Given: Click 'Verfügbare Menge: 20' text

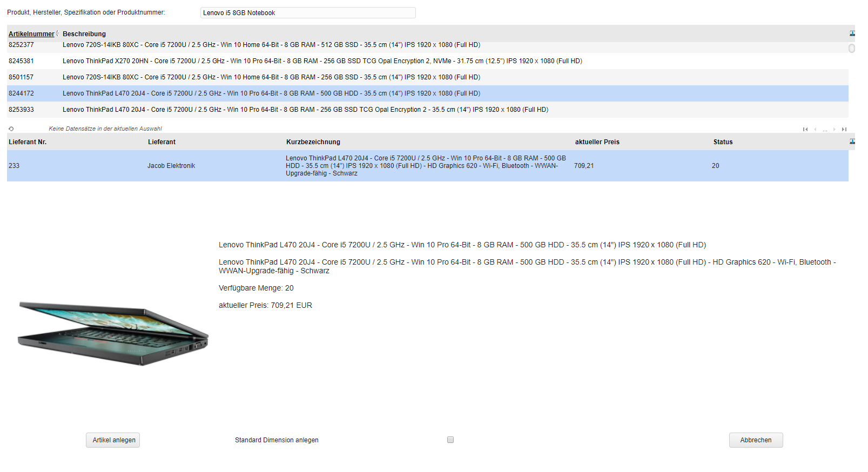Looking at the screenshot, I should pos(256,288).
